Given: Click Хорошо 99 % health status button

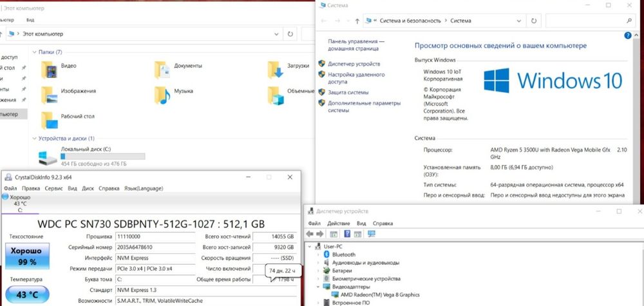Looking at the screenshot, I should [x=27, y=256].
